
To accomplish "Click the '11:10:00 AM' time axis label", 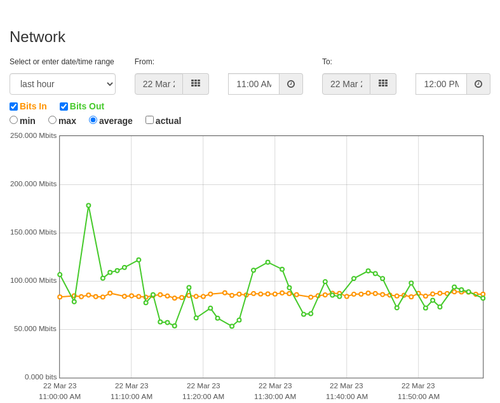I will 132,397.
